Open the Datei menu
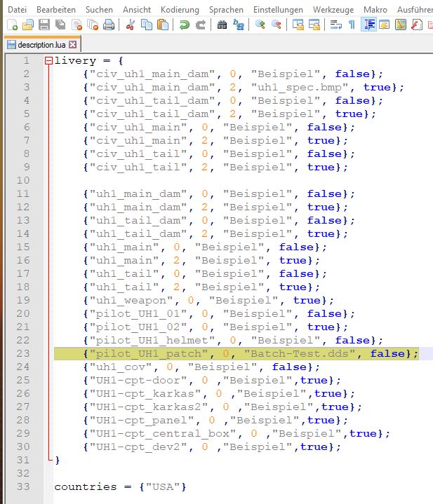 click(17, 10)
